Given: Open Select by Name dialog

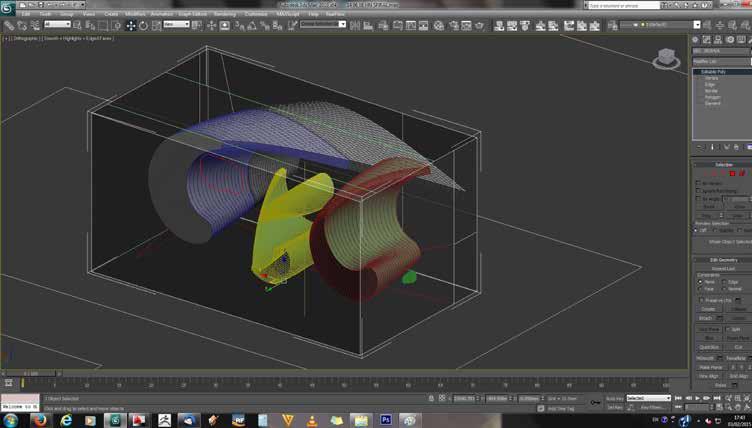Looking at the screenshot, I should (x=90, y=25).
